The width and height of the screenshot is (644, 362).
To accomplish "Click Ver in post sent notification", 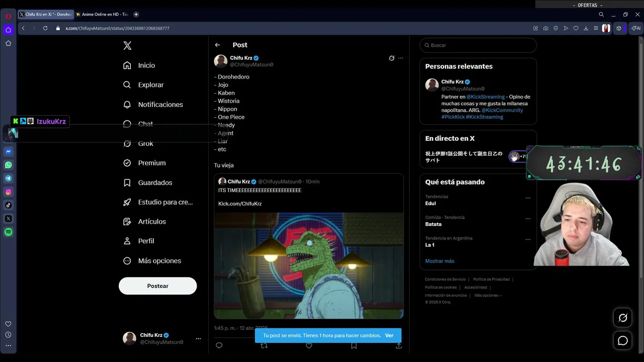I will 389,335.
